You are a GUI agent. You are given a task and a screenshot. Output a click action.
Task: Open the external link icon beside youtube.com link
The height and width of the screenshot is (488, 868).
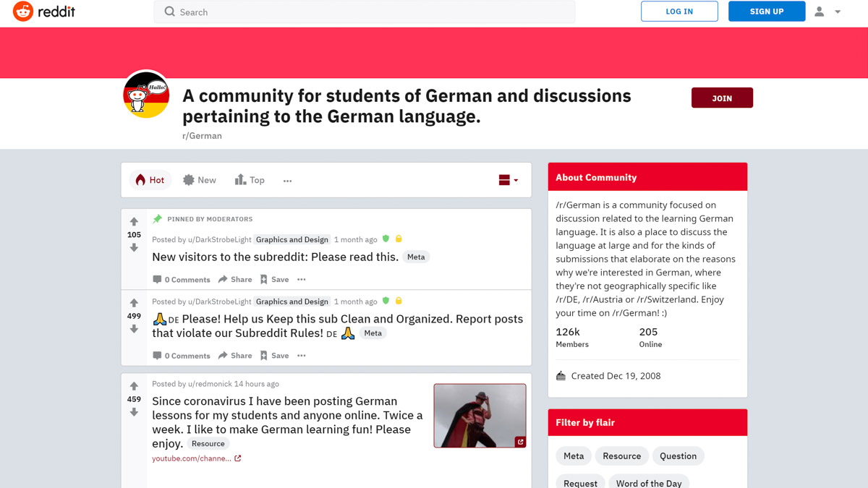click(238, 458)
